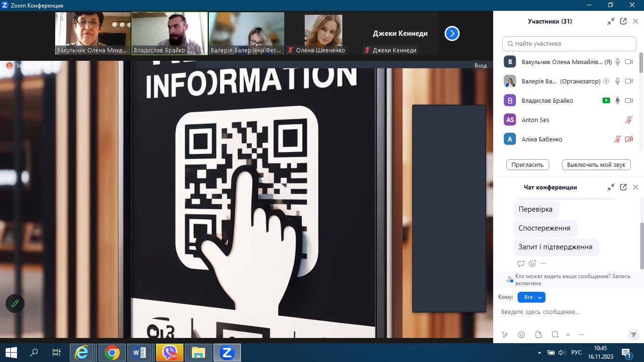
Task: Toggle microphone icon in Валерія organizer row
Action: 618,81
